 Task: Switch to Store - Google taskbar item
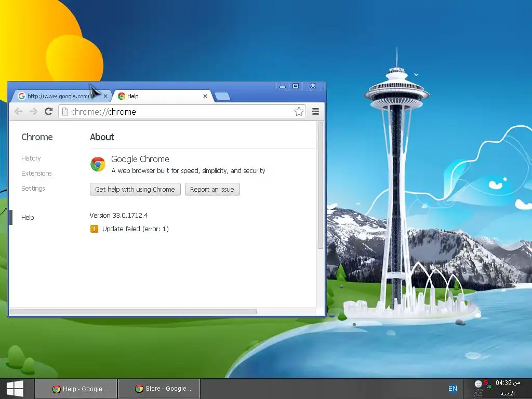159,389
